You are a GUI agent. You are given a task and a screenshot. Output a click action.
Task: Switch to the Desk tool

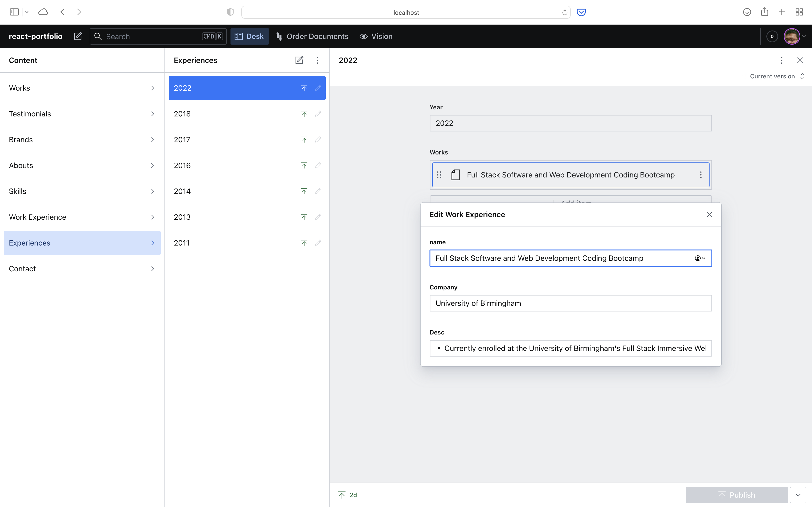tap(249, 36)
